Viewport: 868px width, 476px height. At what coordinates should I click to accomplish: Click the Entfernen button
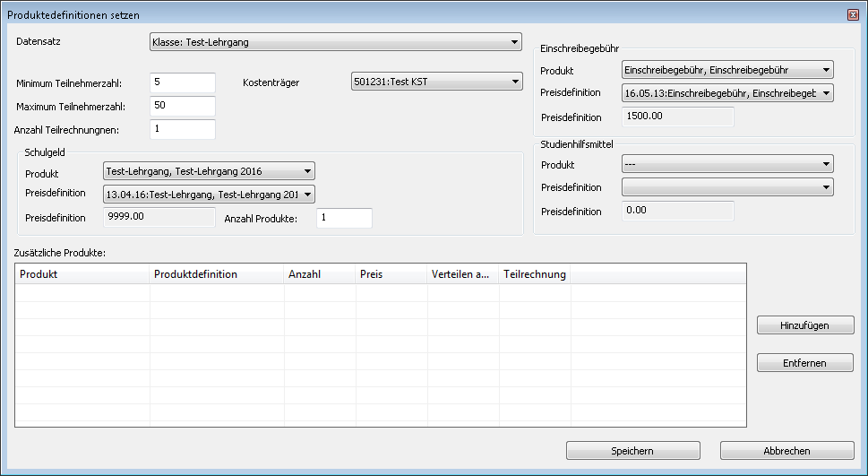[804, 363]
